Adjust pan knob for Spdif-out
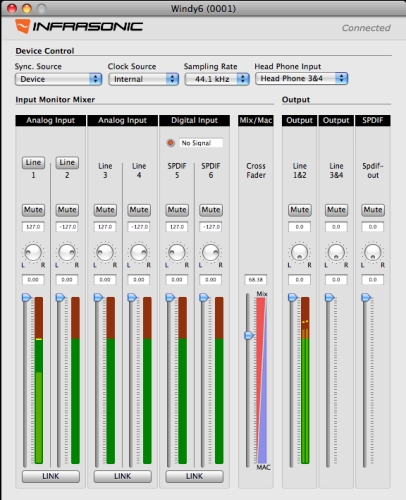The image size is (406, 500). 373,252
